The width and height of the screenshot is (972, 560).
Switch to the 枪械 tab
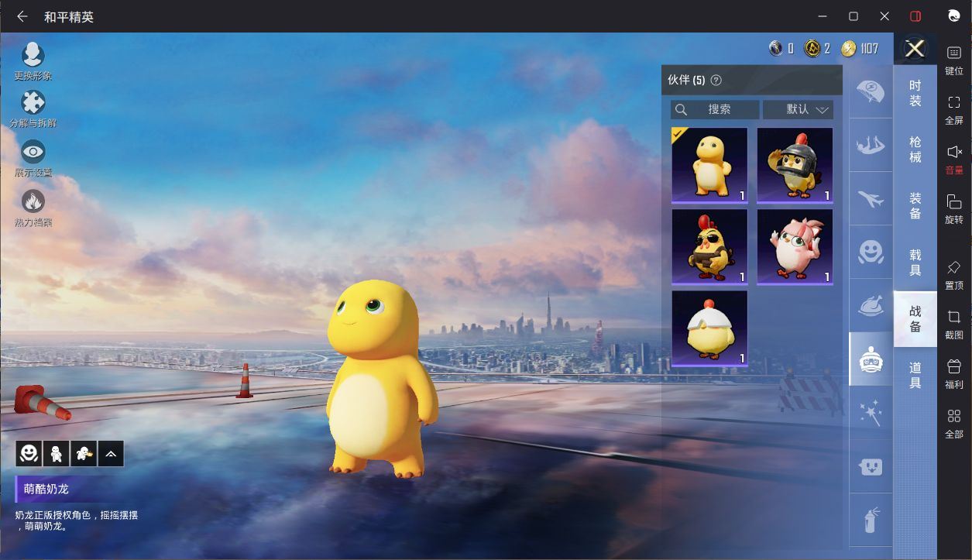(915, 149)
